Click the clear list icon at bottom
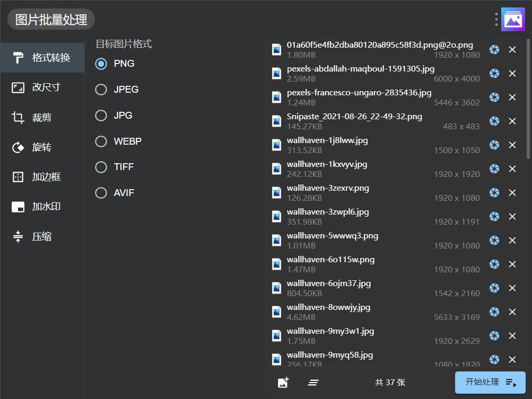 point(313,383)
